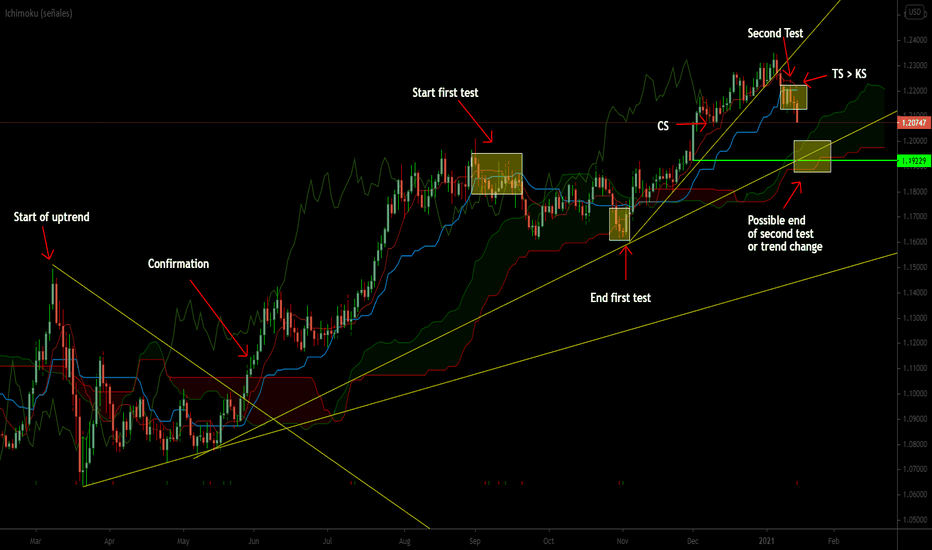Click the 1.16000 price scale value
Viewport: 932px width, 550px height.
coord(915,242)
